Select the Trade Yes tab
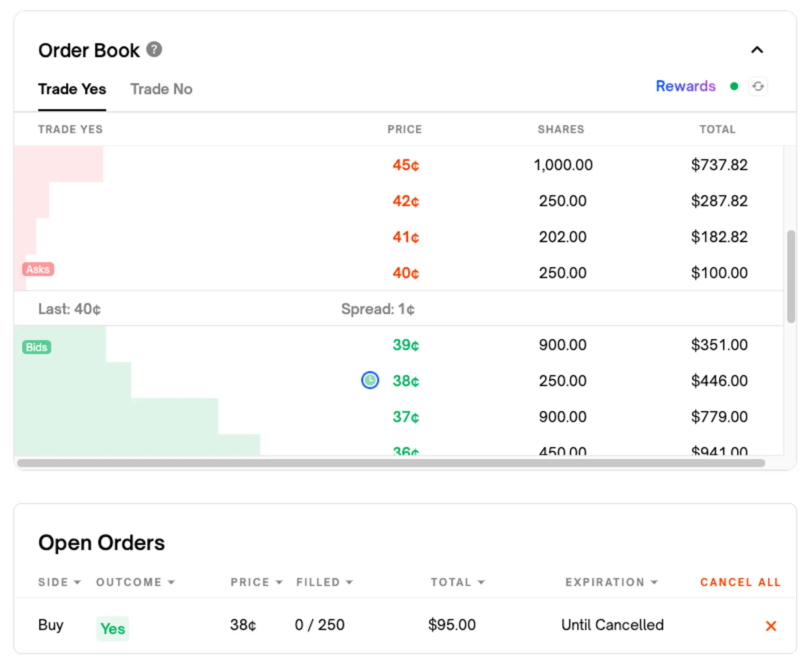The image size is (812, 662). coord(72,89)
